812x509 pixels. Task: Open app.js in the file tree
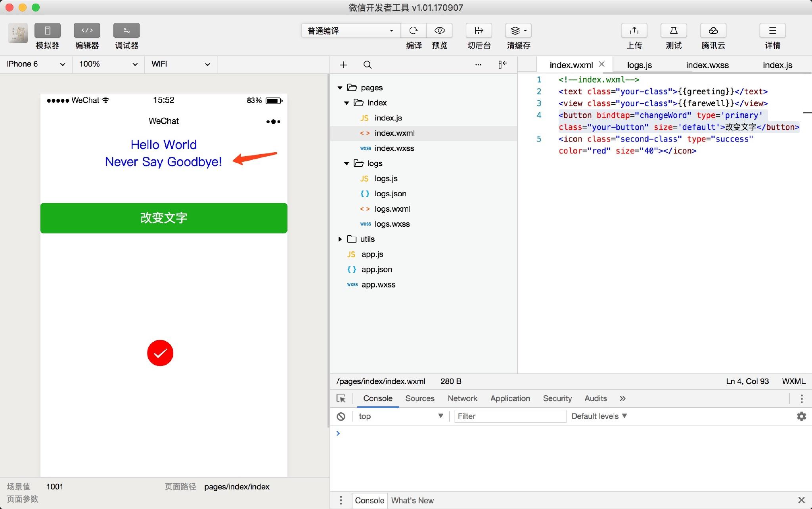tap(423, 254)
